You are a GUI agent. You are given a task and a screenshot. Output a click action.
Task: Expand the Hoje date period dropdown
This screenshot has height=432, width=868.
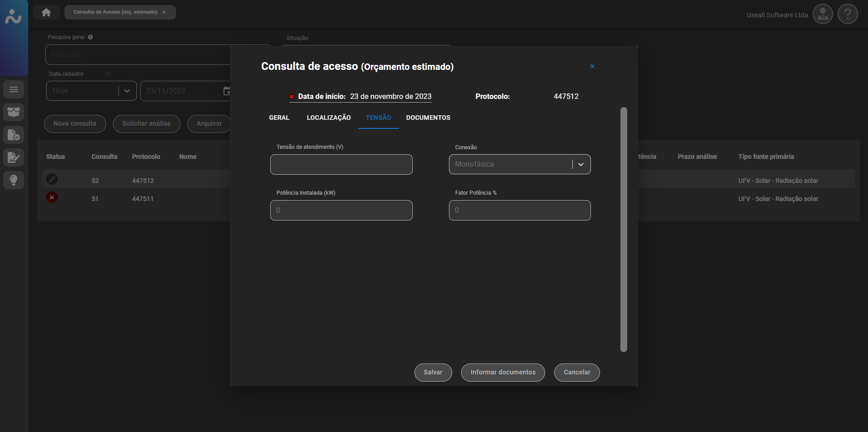click(x=127, y=91)
